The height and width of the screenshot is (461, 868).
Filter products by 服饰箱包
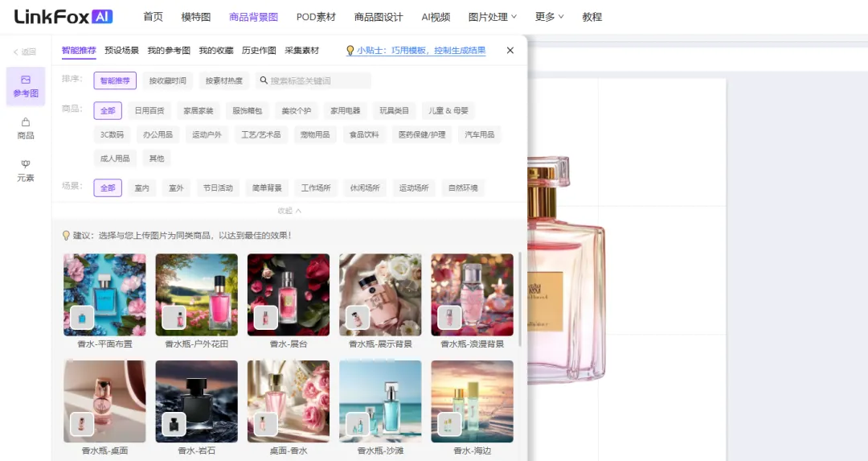pyautogui.click(x=247, y=111)
